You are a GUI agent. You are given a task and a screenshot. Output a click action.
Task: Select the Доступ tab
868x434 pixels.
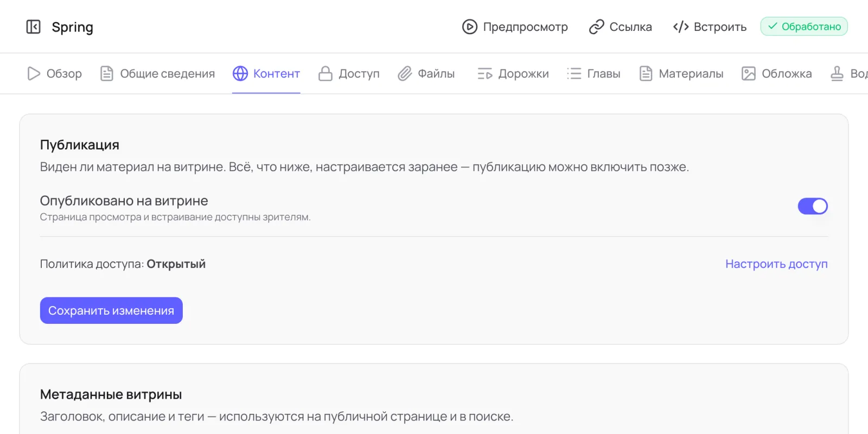[349, 73]
